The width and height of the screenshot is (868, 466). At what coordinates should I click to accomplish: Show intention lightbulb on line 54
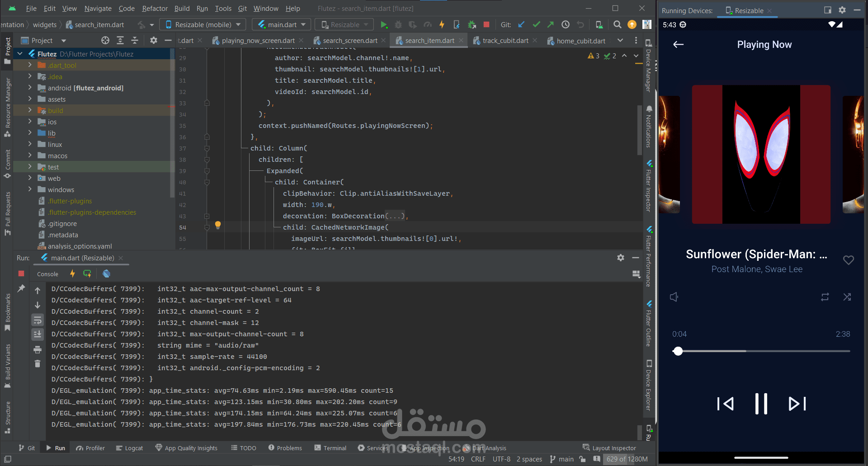pos(218,225)
